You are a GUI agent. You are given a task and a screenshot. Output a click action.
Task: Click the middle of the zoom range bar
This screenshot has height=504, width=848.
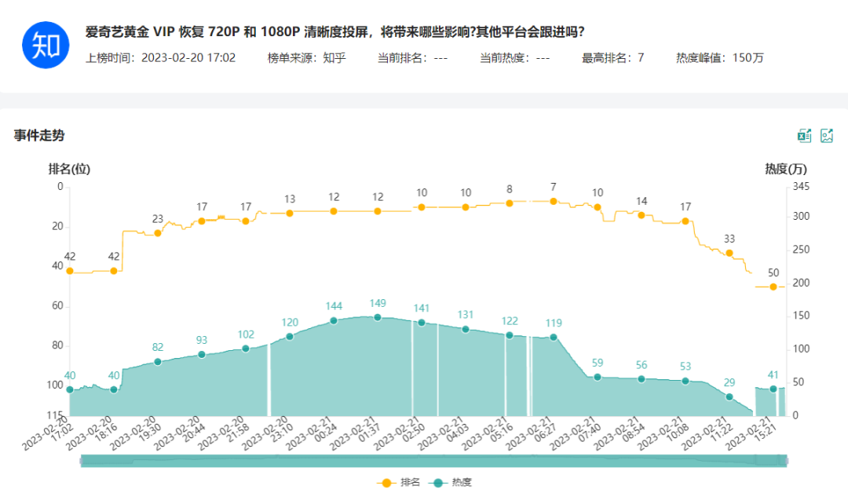tap(433, 460)
